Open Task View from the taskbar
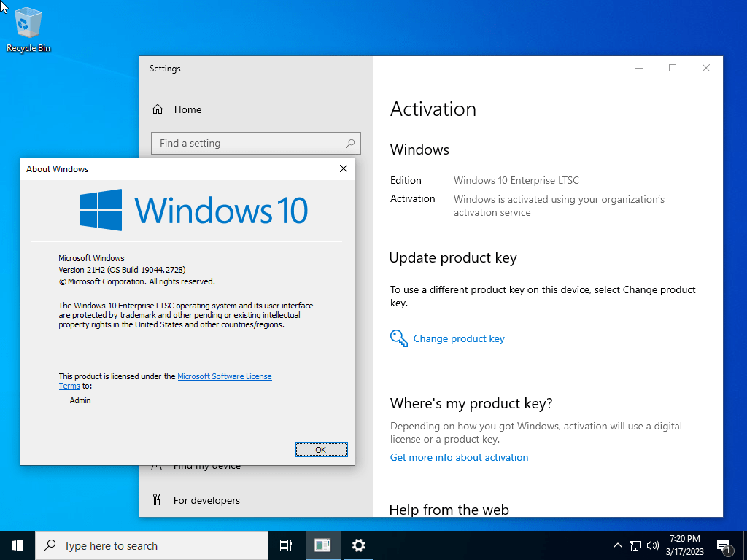This screenshot has height=560, width=747. pyautogui.click(x=285, y=545)
